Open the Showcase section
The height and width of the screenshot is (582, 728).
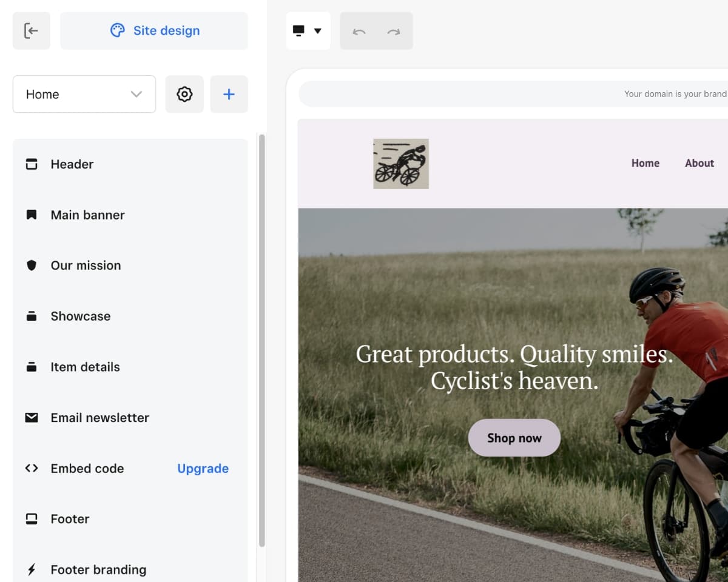tap(130, 316)
